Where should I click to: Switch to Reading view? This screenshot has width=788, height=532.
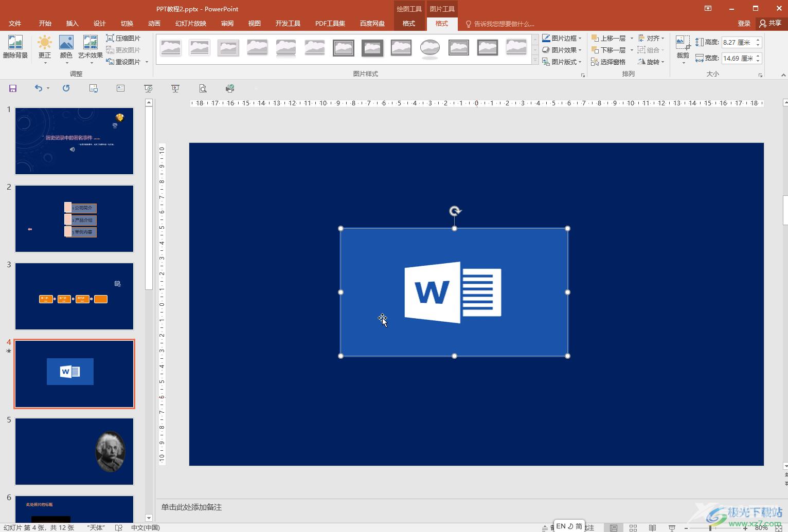tap(652, 527)
